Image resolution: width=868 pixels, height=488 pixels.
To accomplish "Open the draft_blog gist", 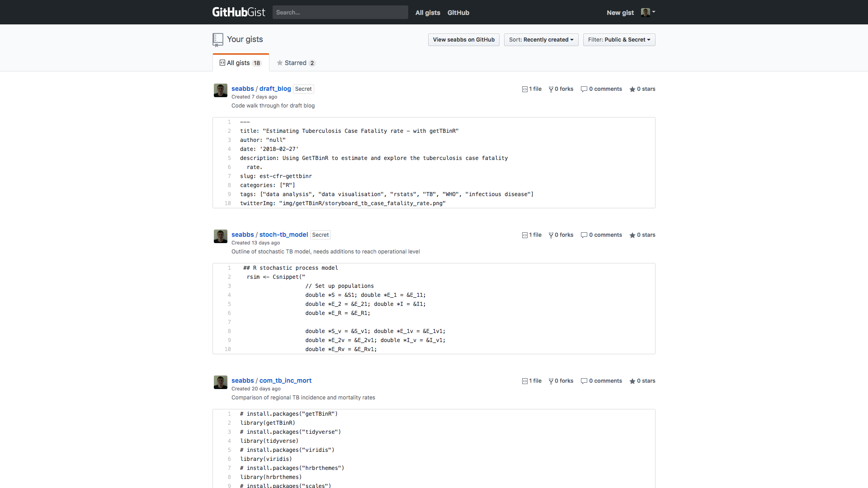I will pos(275,89).
